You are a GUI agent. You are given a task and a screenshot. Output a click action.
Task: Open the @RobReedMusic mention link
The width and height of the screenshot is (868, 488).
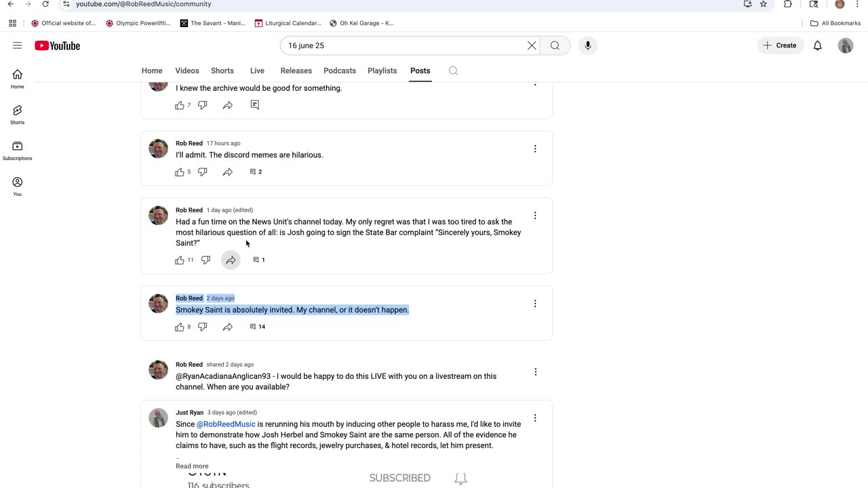[x=226, y=424]
